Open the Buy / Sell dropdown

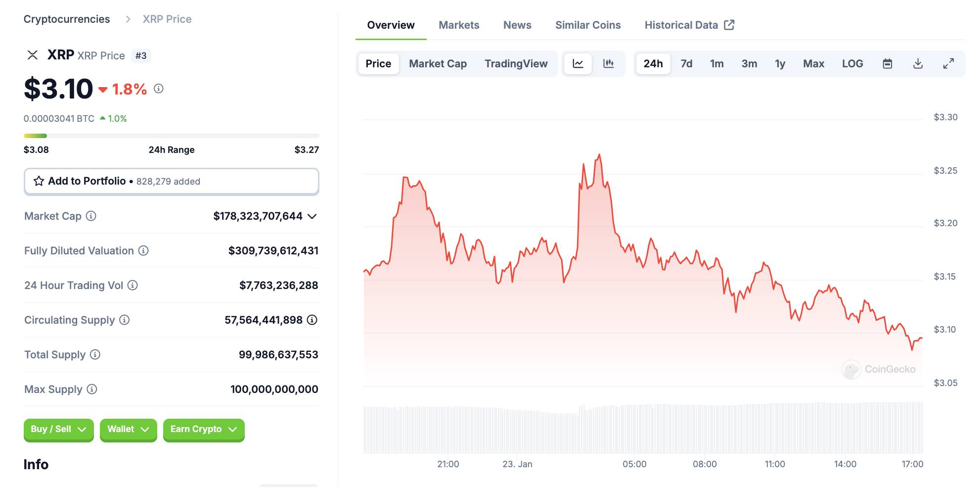click(58, 429)
